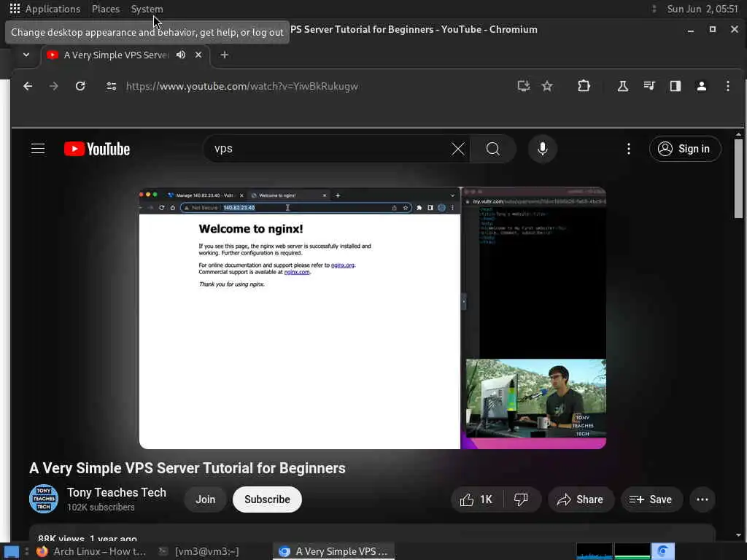
Task: Open a new browser tab
Action: pyautogui.click(x=225, y=55)
